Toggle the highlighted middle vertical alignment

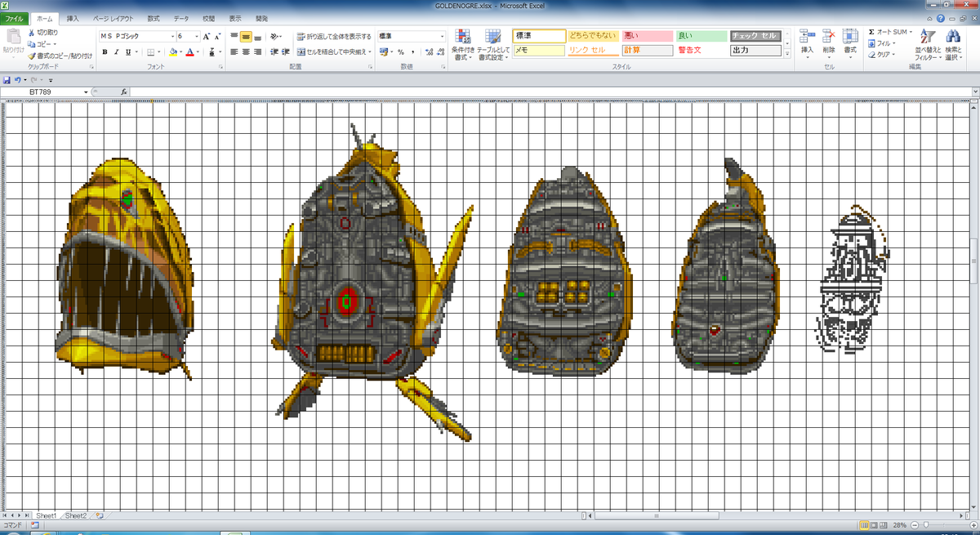point(245,37)
